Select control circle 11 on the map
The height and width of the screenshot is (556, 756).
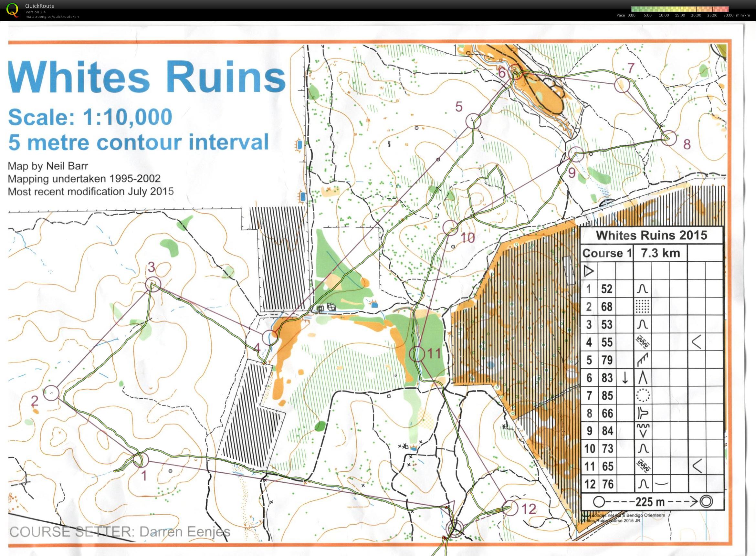point(417,354)
